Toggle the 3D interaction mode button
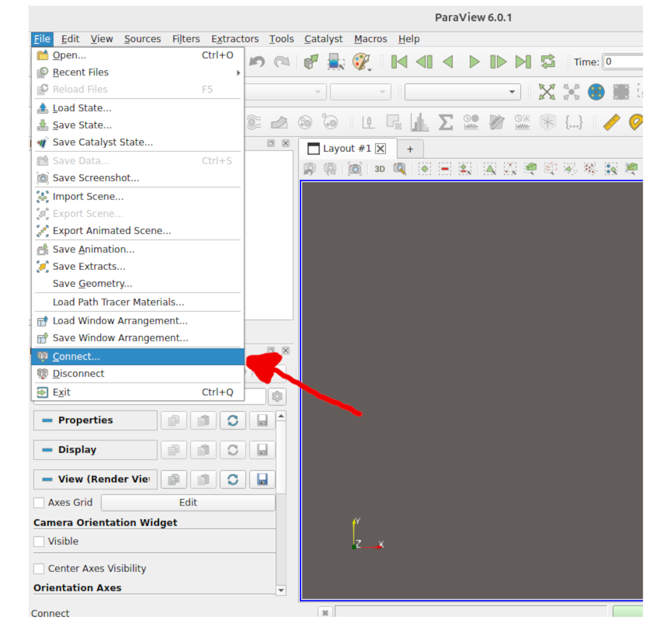Screen dimensions: 672x623 pyautogui.click(x=379, y=169)
